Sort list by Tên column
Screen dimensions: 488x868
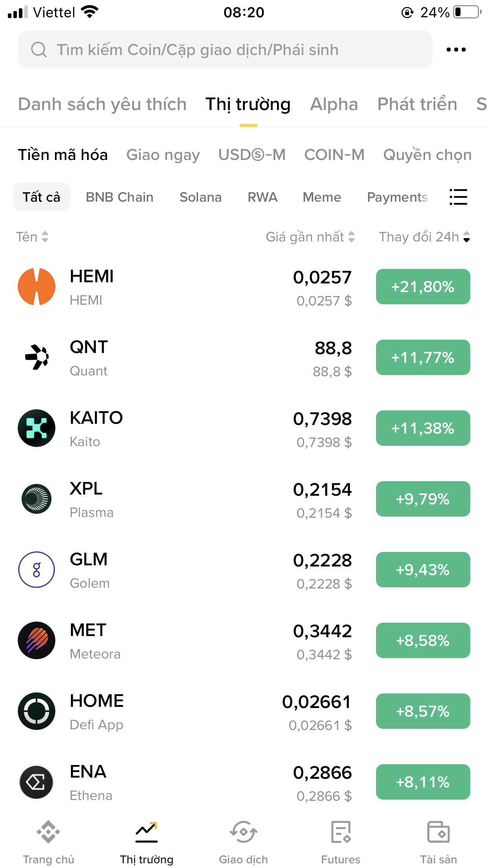32,237
